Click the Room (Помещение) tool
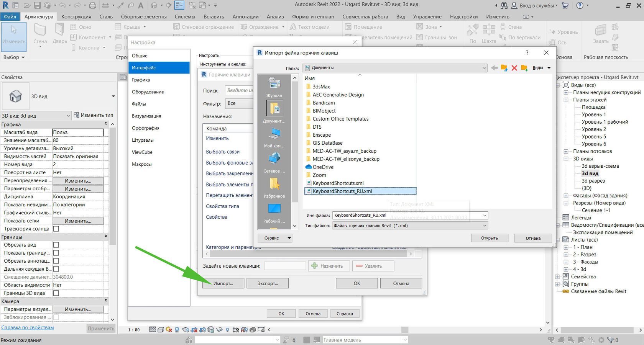Screen dimensions: 644x345 coord(363,27)
